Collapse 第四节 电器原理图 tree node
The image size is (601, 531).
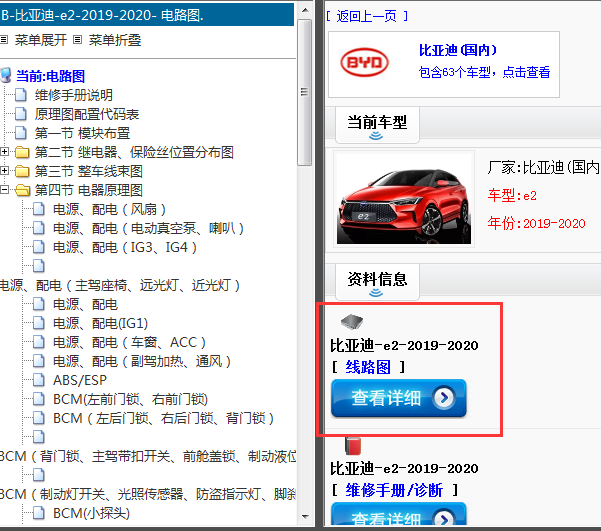pyautogui.click(x=4, y=189)
